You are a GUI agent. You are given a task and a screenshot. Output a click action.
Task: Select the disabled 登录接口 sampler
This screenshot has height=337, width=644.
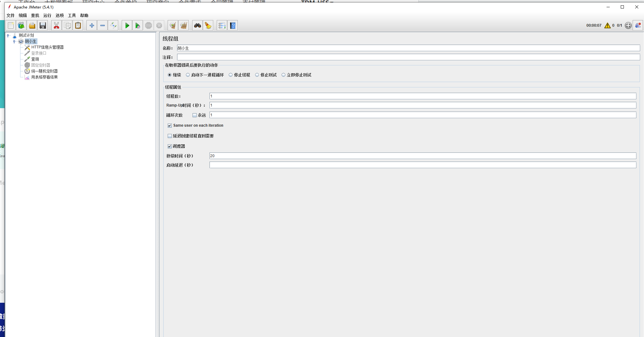pyautogui.click(x=39, y=53)
